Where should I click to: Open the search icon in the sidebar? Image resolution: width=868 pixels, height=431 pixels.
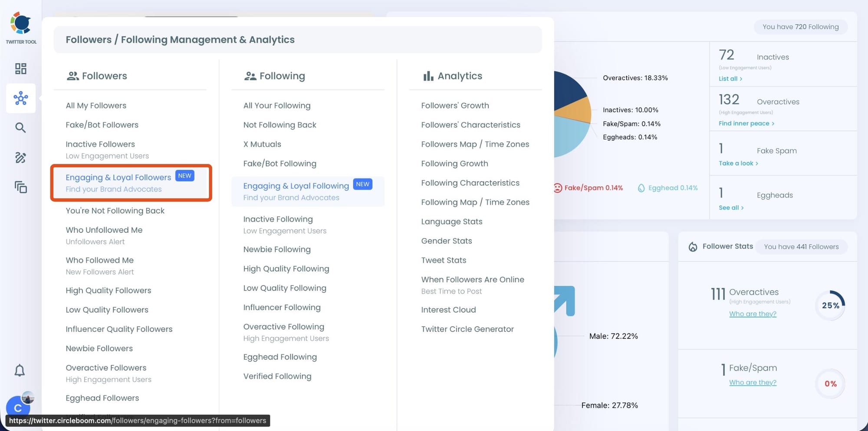coord(20,127)
